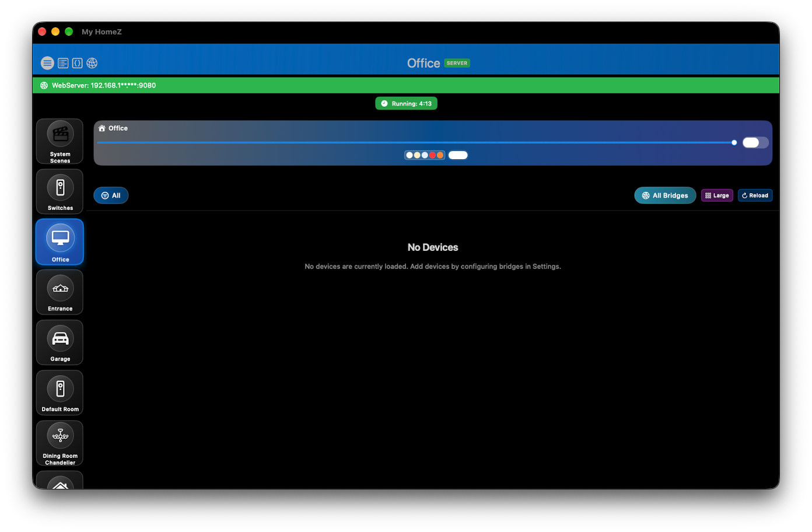Open the Entrance room in sidebar

[x=60, y=292]
